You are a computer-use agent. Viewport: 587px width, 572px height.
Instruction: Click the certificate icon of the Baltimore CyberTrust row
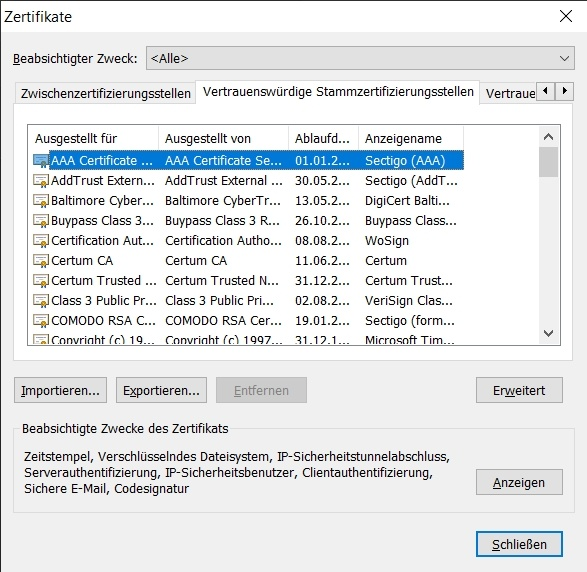[x=41, y=201]
